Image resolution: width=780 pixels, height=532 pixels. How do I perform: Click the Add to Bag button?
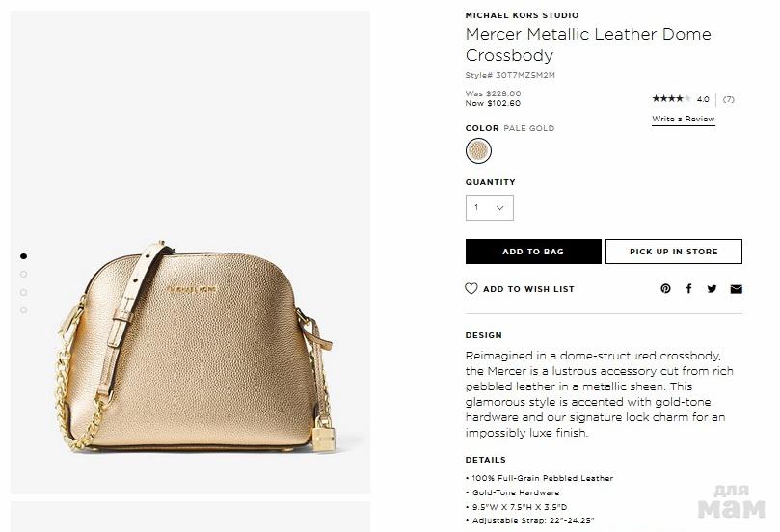click(x=533, y=252)
